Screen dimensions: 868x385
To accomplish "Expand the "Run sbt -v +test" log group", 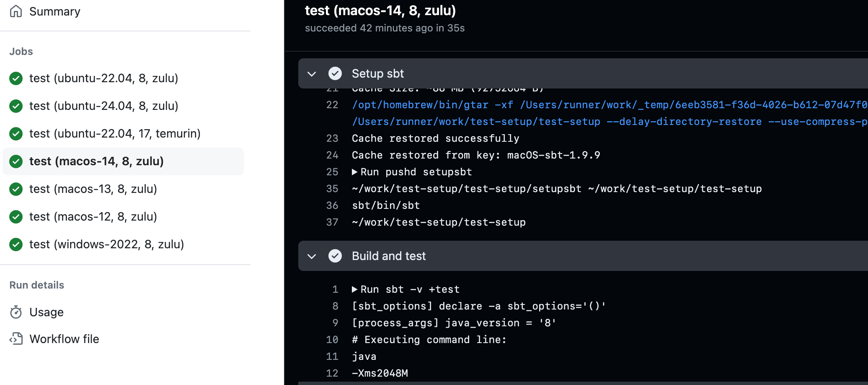I will [x=354, y=289].
